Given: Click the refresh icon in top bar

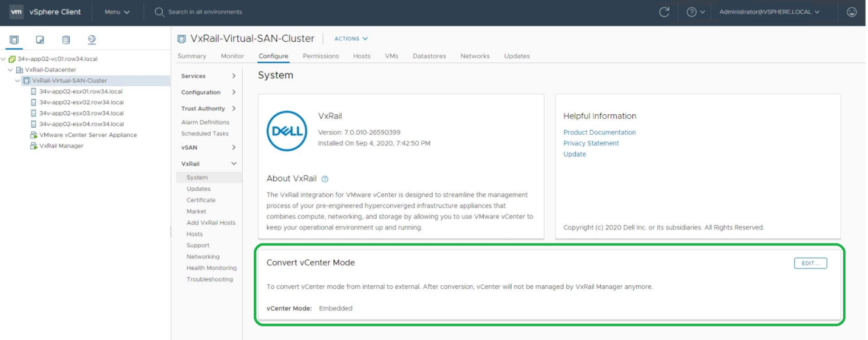Looking at the screenshot, I should pos(664,12).
